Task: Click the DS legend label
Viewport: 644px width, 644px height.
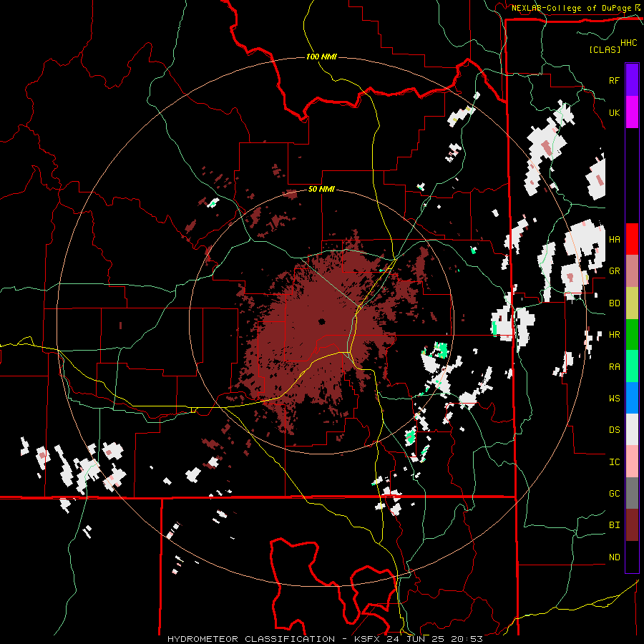Action: coord(614,429)
